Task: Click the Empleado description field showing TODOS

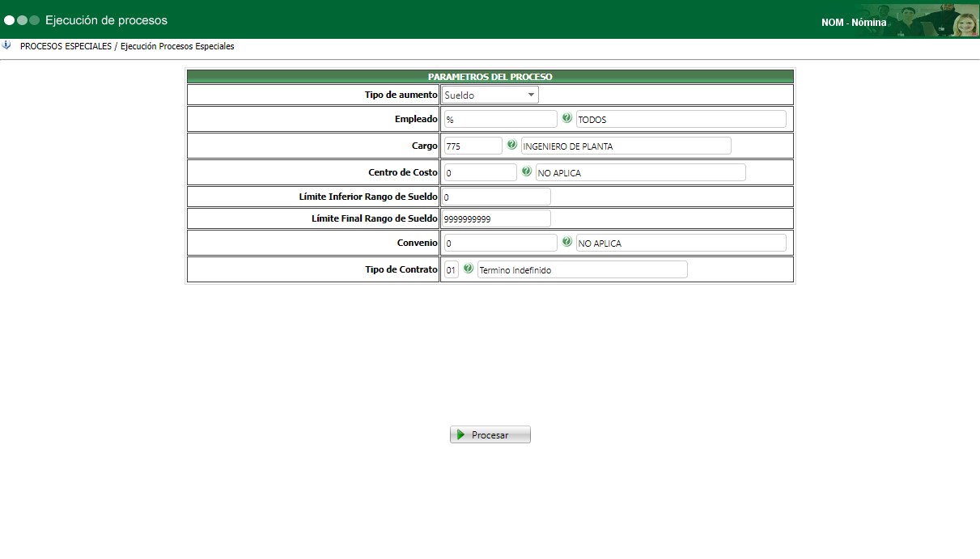Action: [x=681, y=119]
